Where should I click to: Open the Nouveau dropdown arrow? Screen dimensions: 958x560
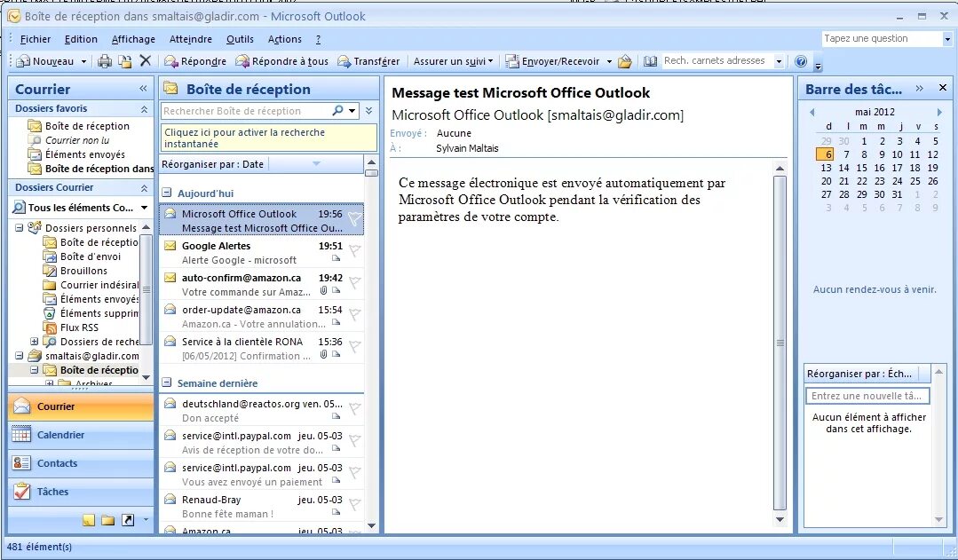pyautogui.click(x=83, y=61)
